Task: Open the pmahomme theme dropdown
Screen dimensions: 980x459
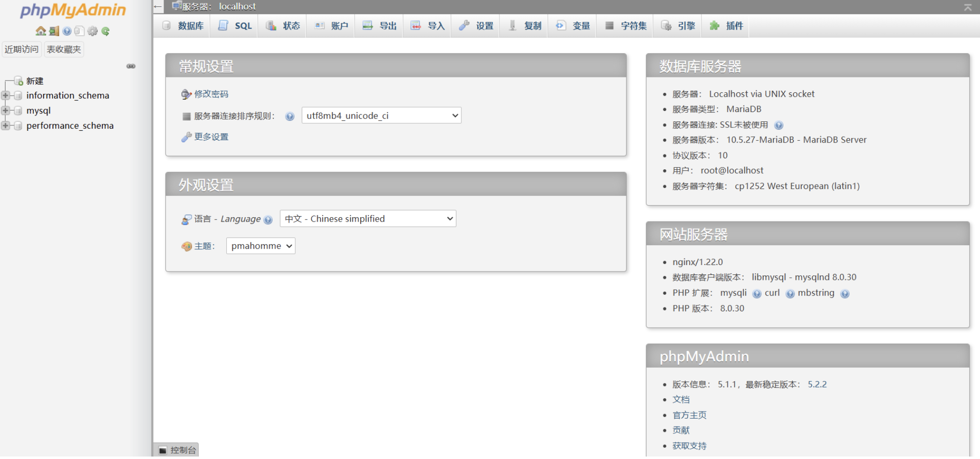Action: click(x=260, y=246)
